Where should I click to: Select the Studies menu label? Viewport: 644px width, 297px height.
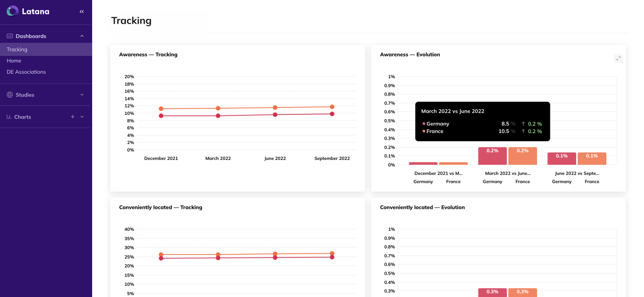pos(25,95)
